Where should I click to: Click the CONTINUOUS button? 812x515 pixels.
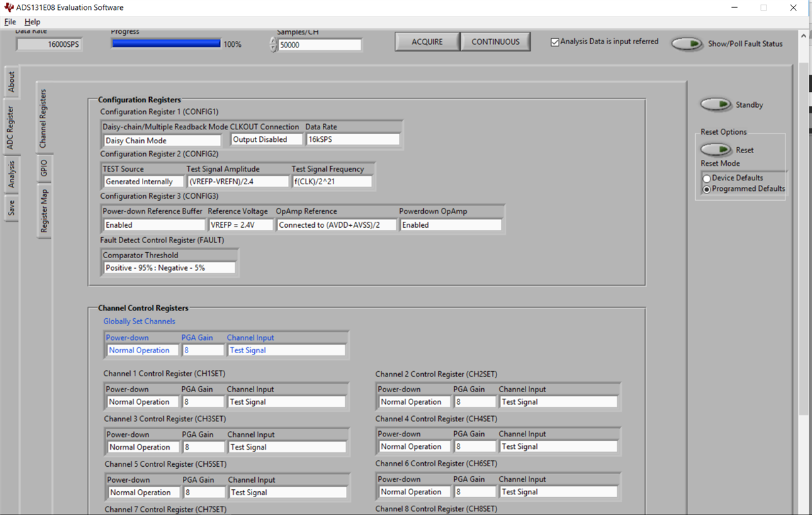coord(495,42)
